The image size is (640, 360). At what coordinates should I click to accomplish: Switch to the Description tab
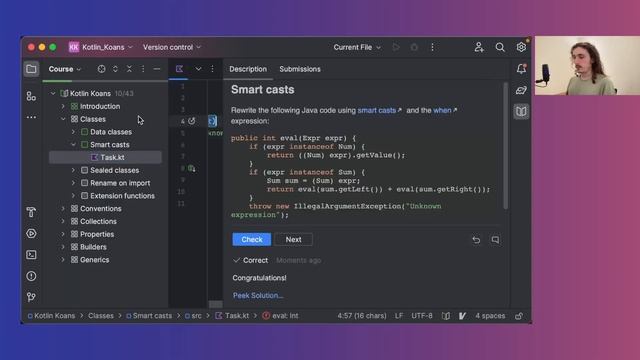pyautogui.click(x=248, y=69)
